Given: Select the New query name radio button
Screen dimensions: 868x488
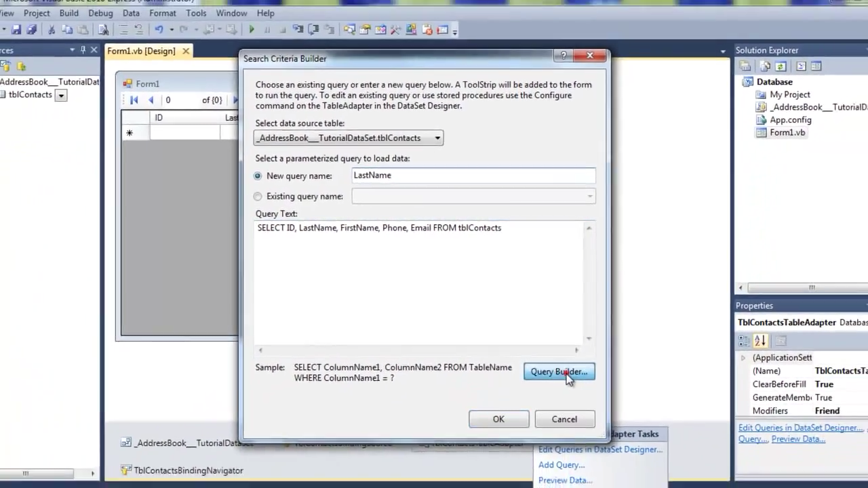Looking at the screenshot, I should (x=258, y=176).
